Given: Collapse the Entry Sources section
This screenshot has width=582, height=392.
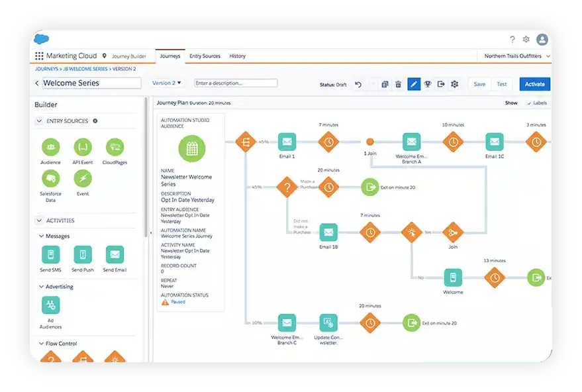Looking at the screenshot, I should 40,121.
